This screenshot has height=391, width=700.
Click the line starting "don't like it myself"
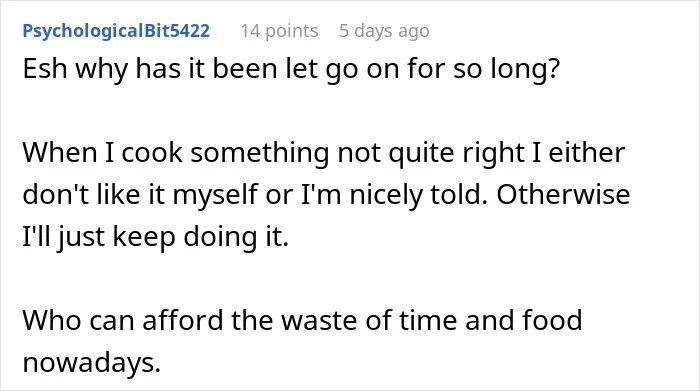(x=326, y=195)
